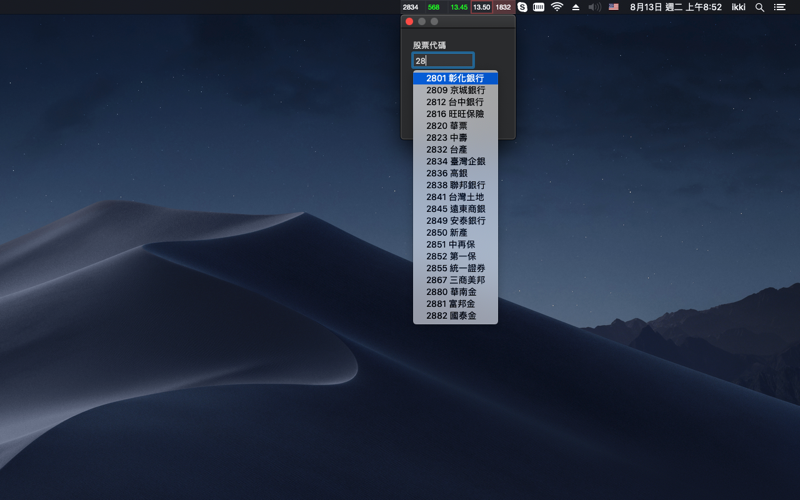Click the 股票代碼 stock code input field

[443, 61]
